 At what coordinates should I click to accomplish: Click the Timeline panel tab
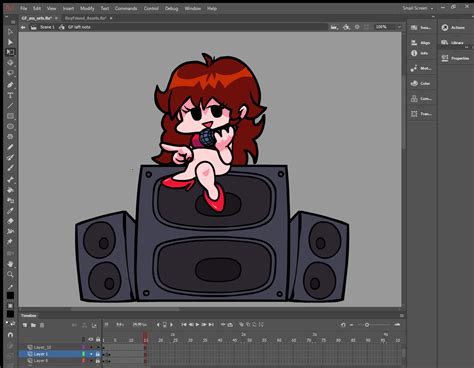pos(29,316)
